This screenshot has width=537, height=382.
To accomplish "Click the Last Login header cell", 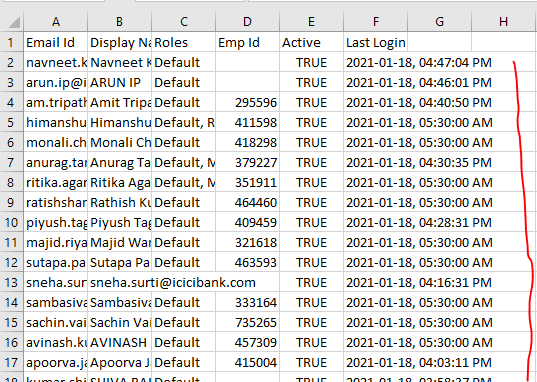I will click(x=375, y=42).
